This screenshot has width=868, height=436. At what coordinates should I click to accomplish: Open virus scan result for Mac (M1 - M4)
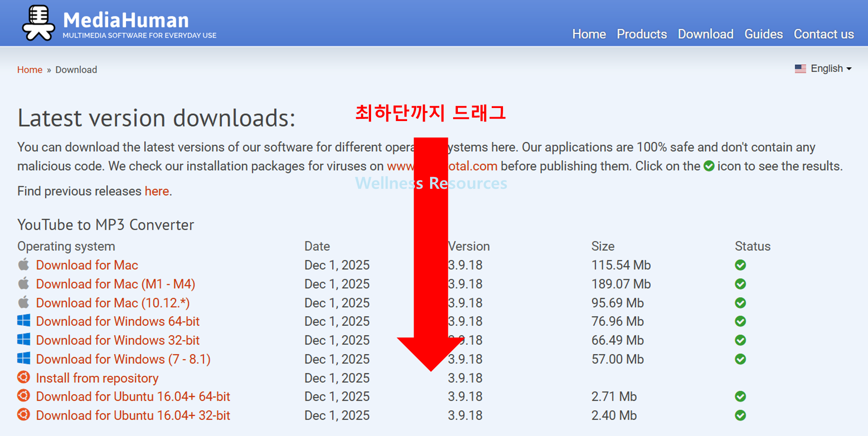[740, 284]
